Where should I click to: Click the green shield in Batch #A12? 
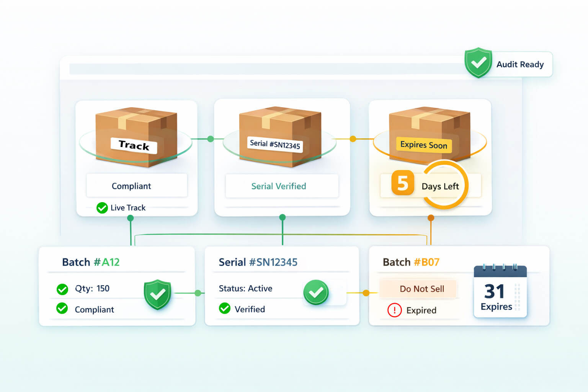pyautogui.click(x=157, y=294)
